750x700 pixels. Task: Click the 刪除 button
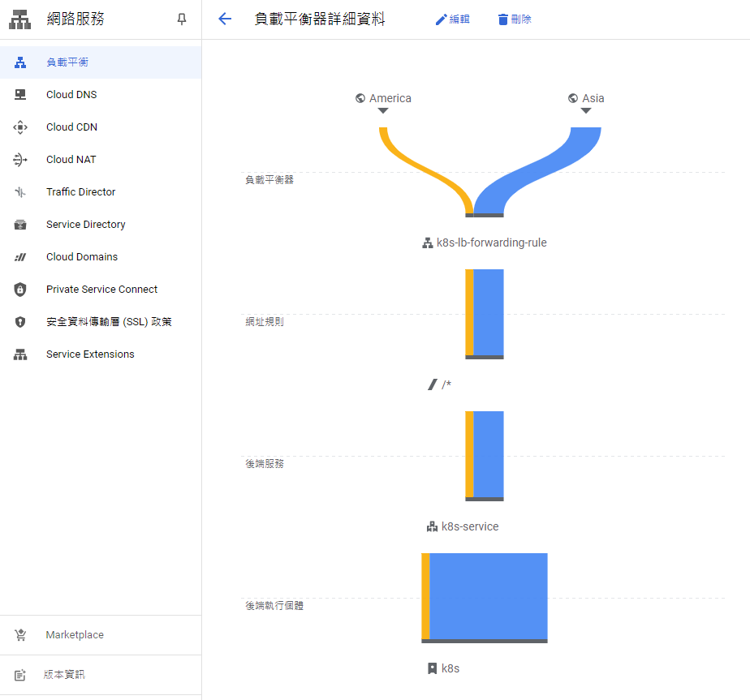coord(514,19)
